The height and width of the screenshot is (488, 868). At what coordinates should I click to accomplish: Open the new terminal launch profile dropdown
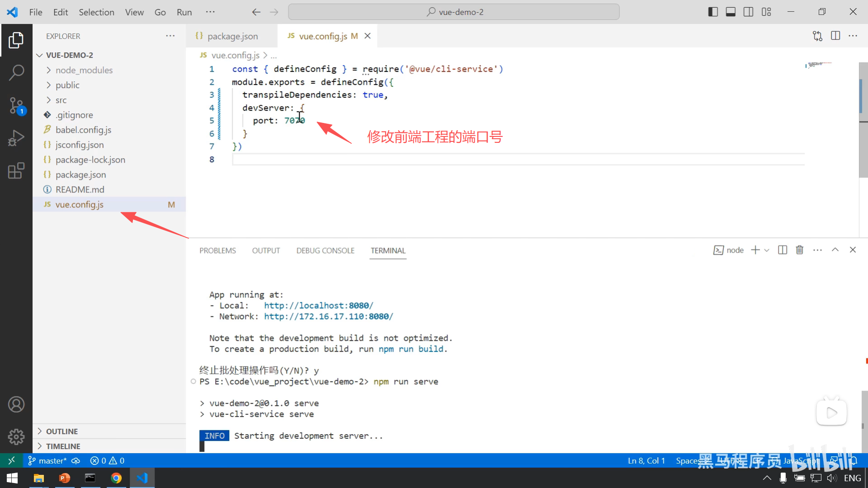pyautogui.click(x=767, y=250)
